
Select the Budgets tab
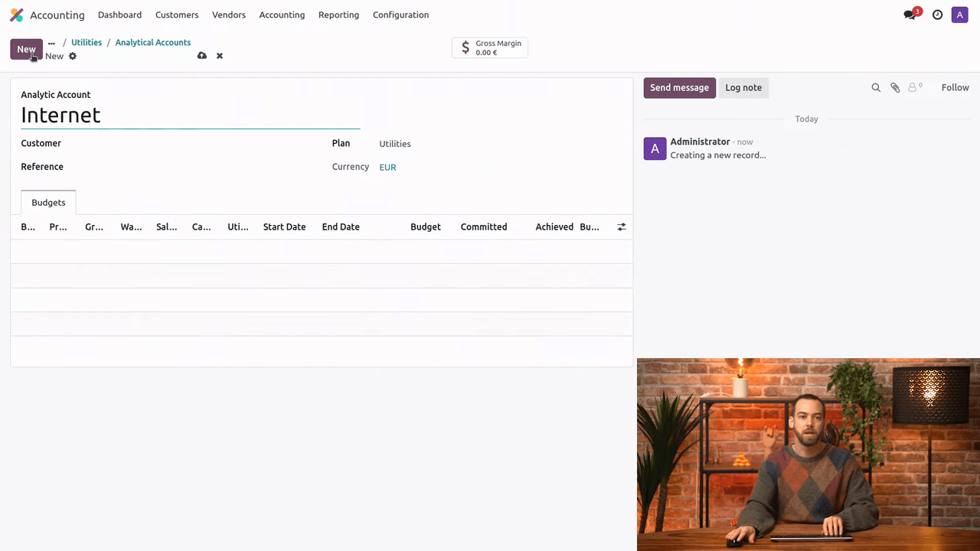(x=48, y=203)
